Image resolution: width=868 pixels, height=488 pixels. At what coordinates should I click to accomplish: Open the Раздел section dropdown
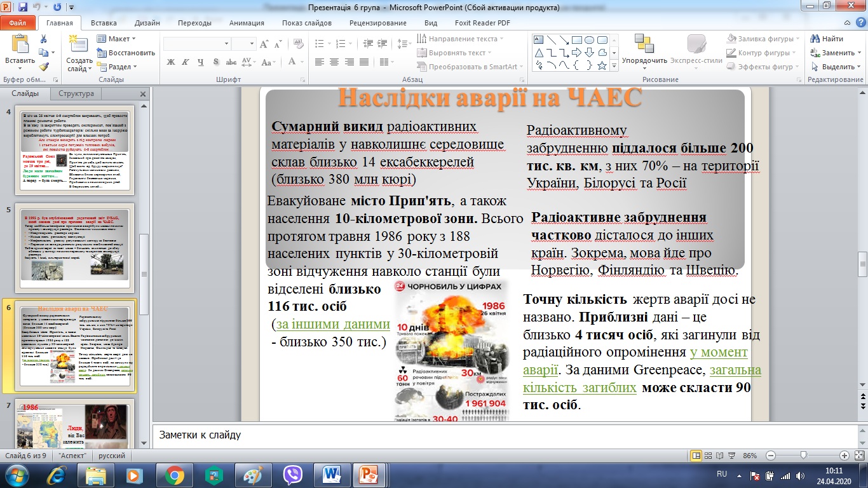117,67
